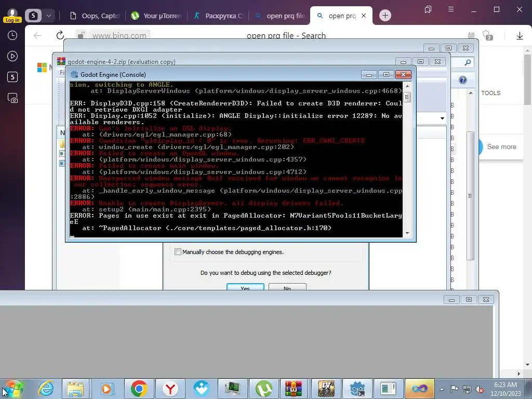Click the See more button on Bing
532x399 pixels.
coord(501,147)
